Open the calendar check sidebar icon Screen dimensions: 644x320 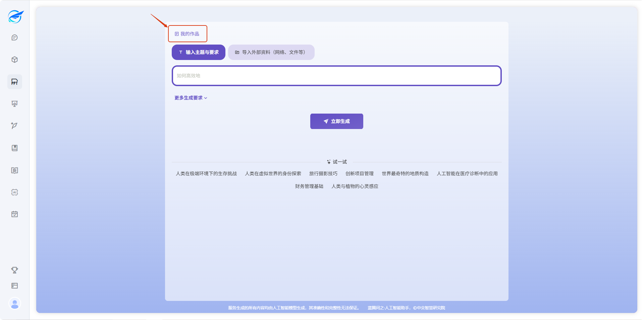(x=14, y=214)
